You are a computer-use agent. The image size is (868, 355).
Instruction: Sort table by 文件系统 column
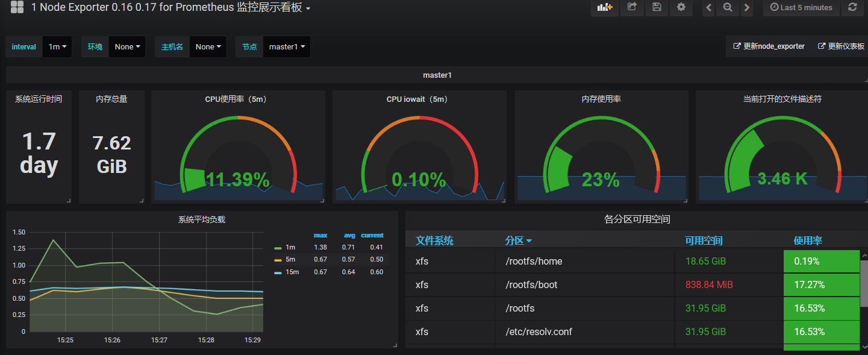434,240
